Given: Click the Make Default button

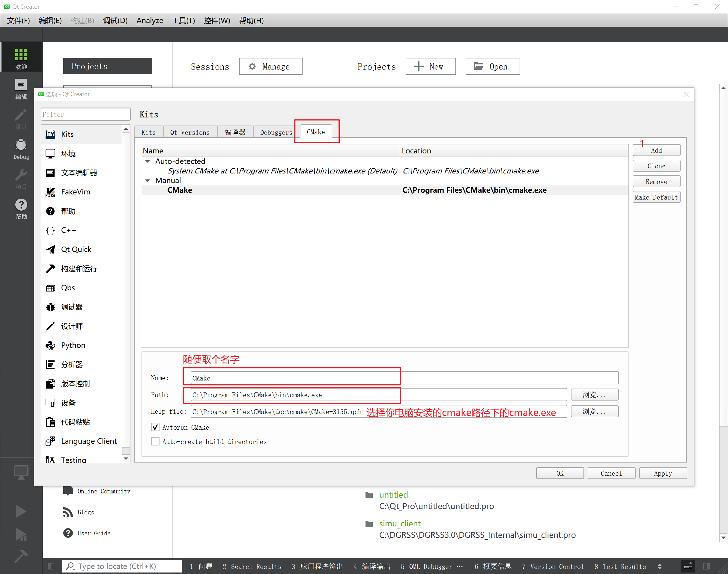Looking at the screenshot, I should [656, 197].
